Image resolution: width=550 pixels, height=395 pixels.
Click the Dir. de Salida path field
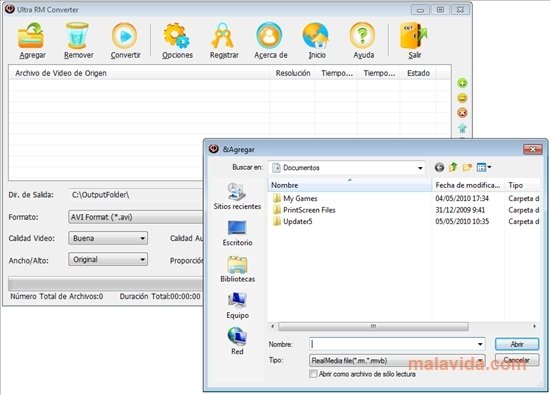coord(136,195)
